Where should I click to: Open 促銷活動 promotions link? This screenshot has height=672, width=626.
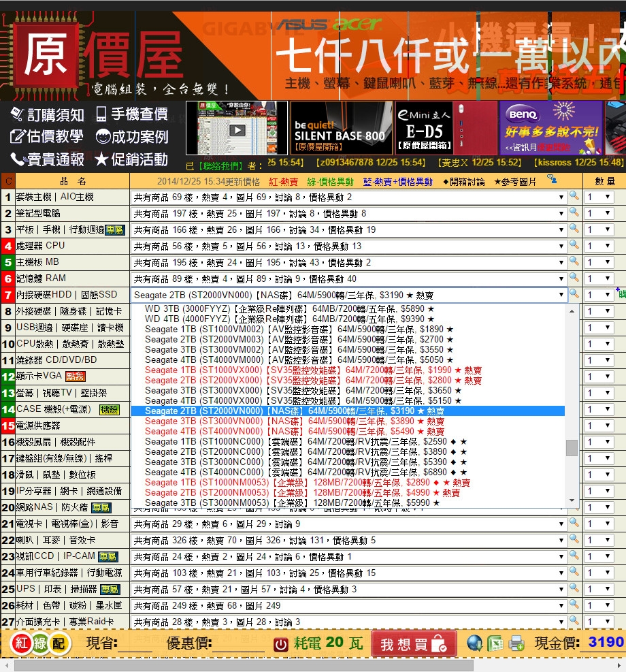click(x=131, y=159)
